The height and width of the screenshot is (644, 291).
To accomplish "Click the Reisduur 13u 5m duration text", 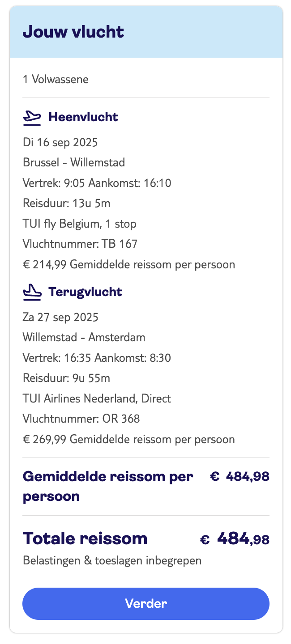I will click(63, 203).
